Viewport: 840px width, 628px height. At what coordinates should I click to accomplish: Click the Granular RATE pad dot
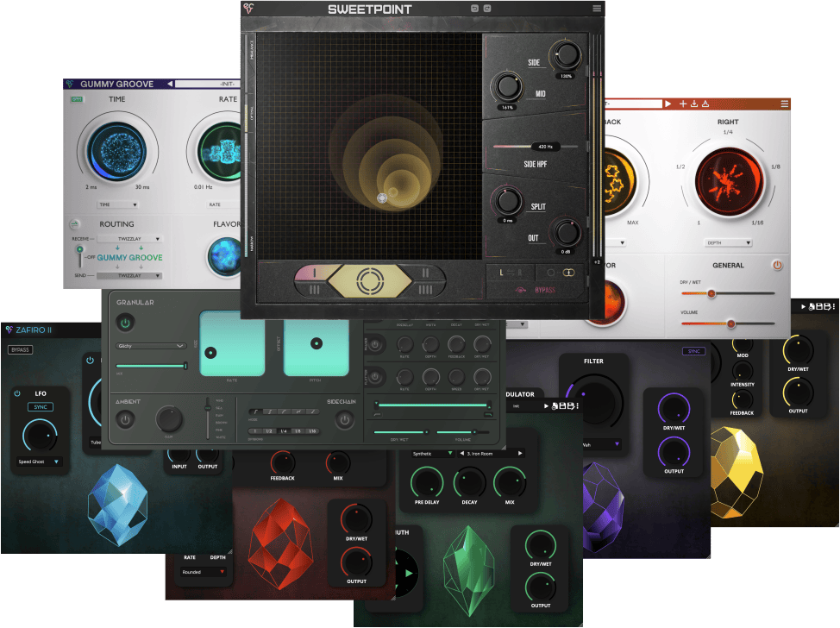click(x=210, y=353)
